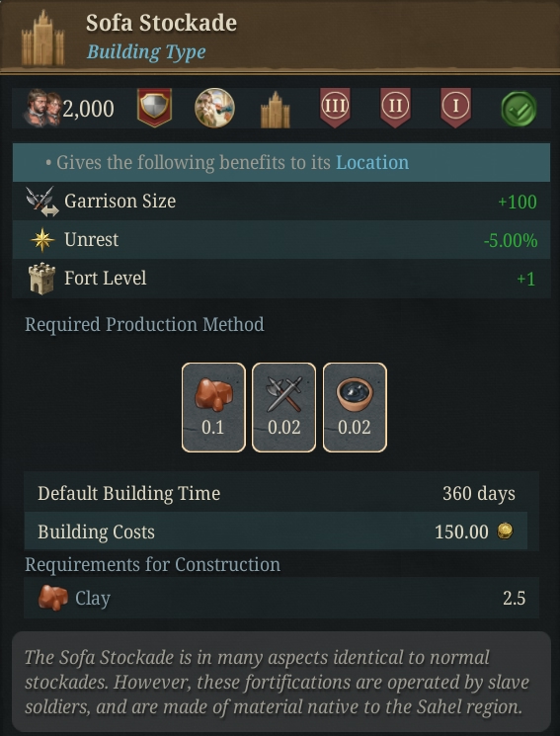Toggle the green checkmark indicator
The image size is (560, 736).
tap(519, 109)
